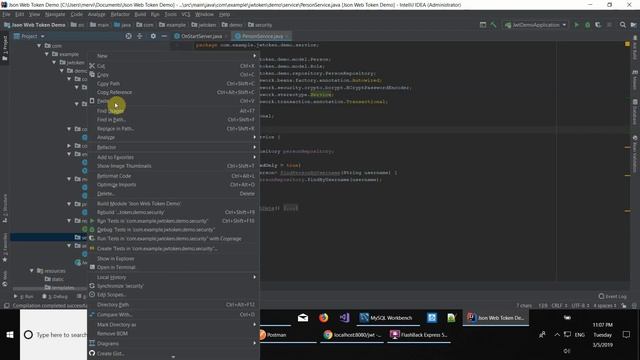Switch to OnStartServer.java editor tab

pyautogui.click(x=200, y=36)
